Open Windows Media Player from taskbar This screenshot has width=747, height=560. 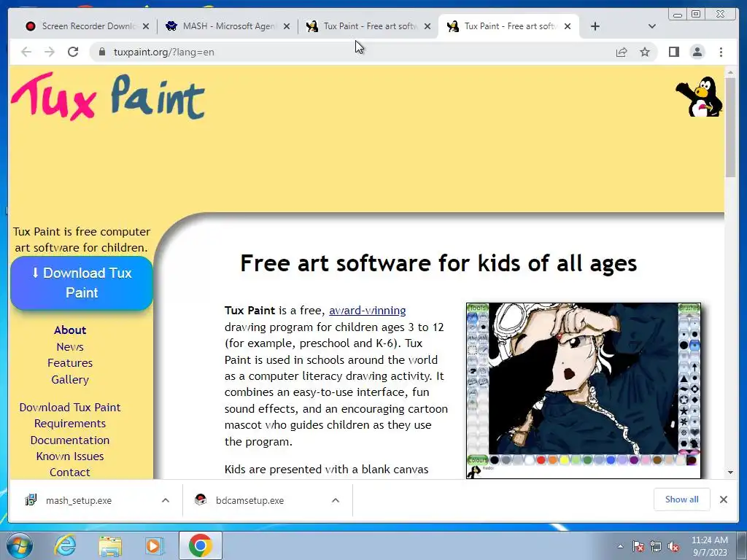pos(155,545)
